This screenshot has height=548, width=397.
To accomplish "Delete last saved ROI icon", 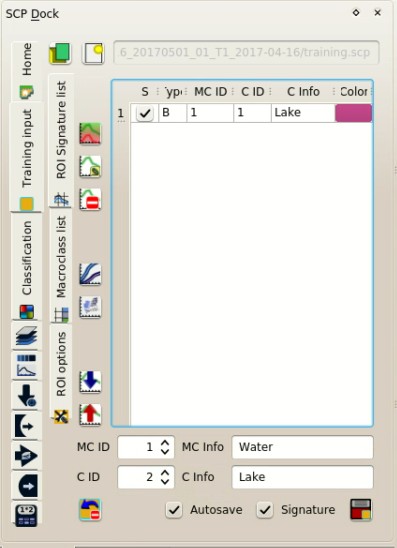I will point(90,510).
